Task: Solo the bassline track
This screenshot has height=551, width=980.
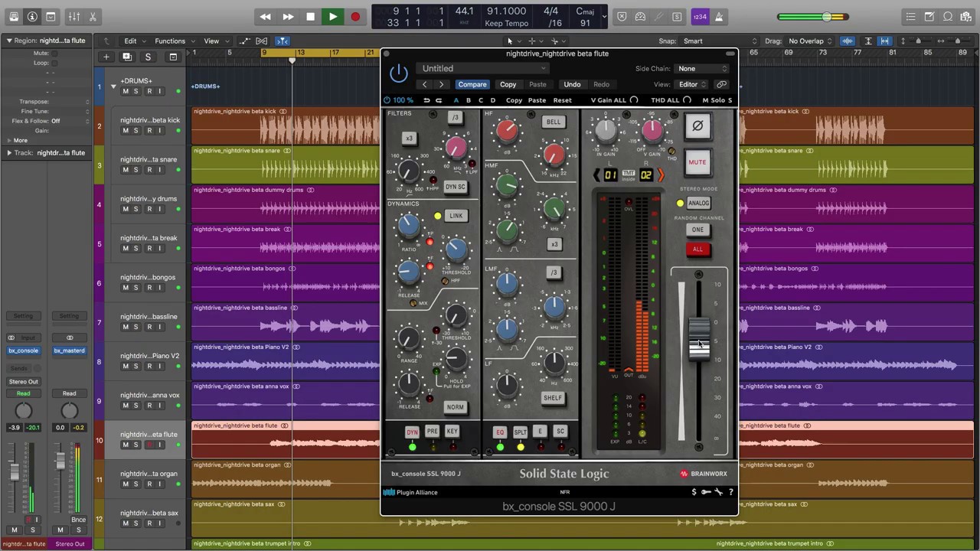Action: (x=136, y=327)
